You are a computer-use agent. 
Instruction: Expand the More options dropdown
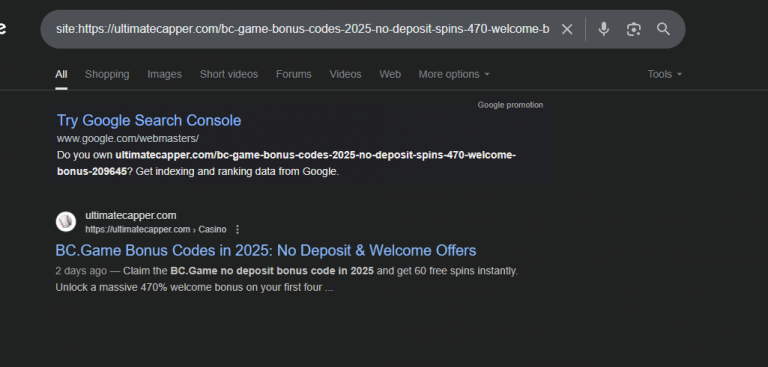tap(454, 74)
